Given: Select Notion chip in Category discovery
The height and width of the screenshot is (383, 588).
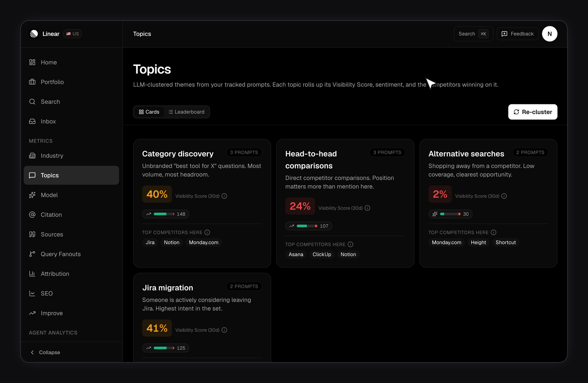Looking at the screenshot, I should click(172, 242).
